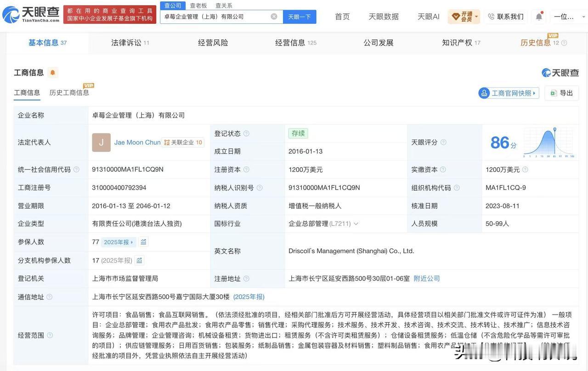Open the Jae Moon Chun profile link
This screenshot has height=371, width=588.
pos(137,142)
